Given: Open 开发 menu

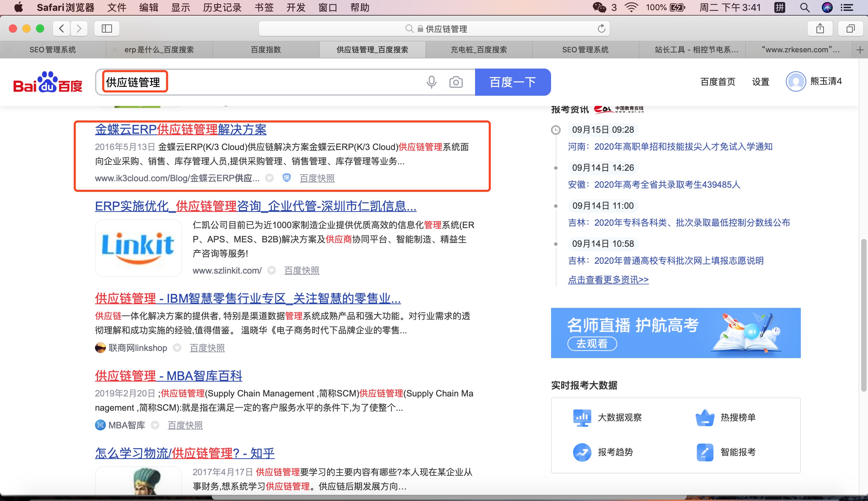Looking at the screenshot, I should point(296,7).
